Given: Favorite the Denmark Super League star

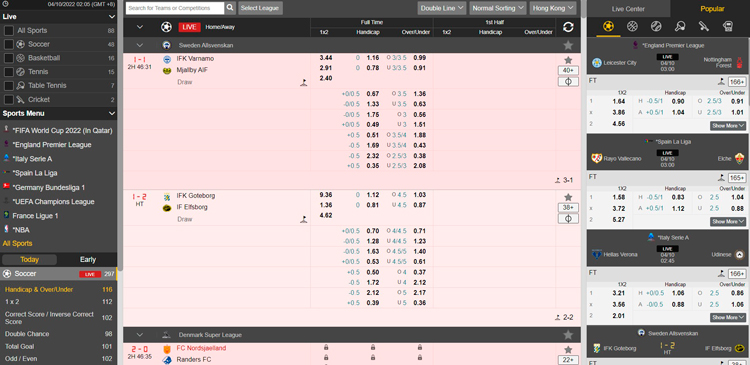Looking at the screenshot, I should 568,335.
